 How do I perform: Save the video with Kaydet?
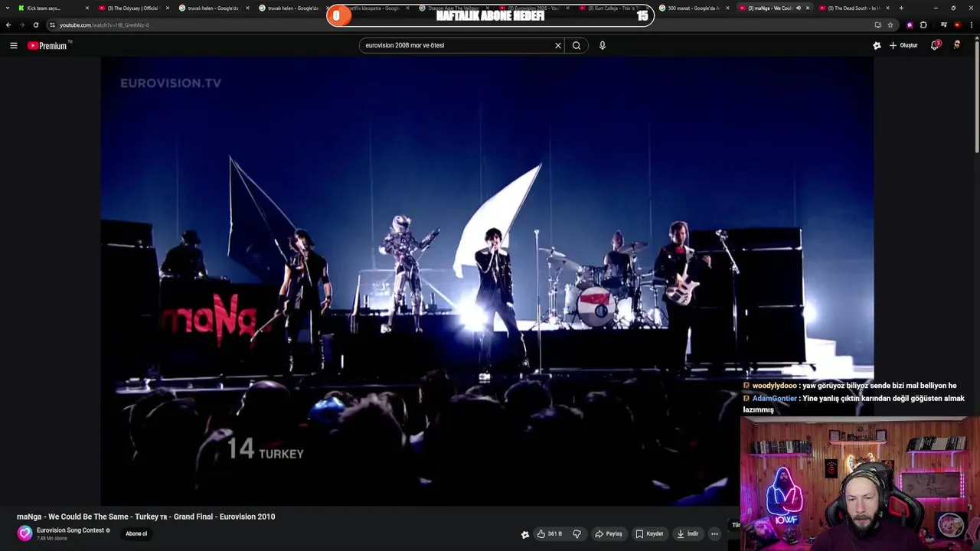coord(649,533)
